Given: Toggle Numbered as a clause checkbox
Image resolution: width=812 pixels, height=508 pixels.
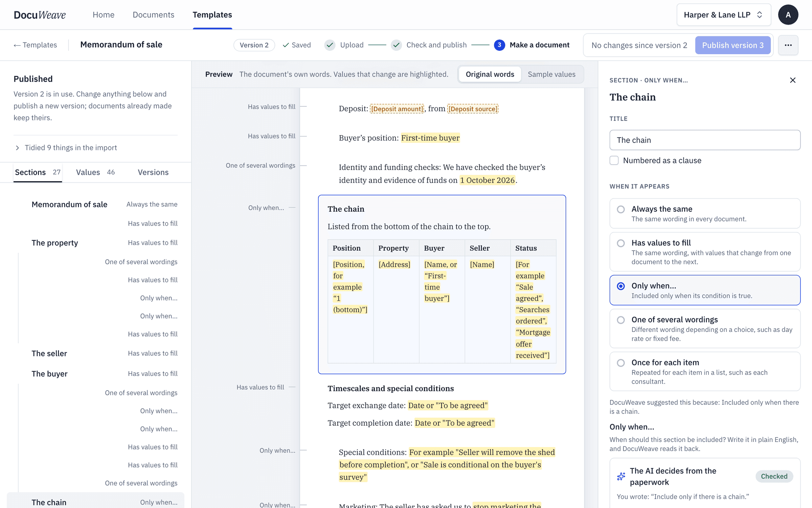Looking at the screenshot, I should (614, 160).
